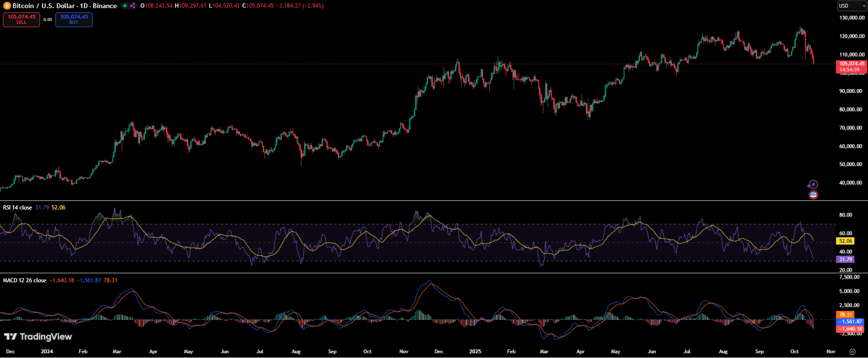Select the MACD 12 26 close indicator label
Image resolution: width=868 pixels, height=358 pixels.
pos(25,280)
